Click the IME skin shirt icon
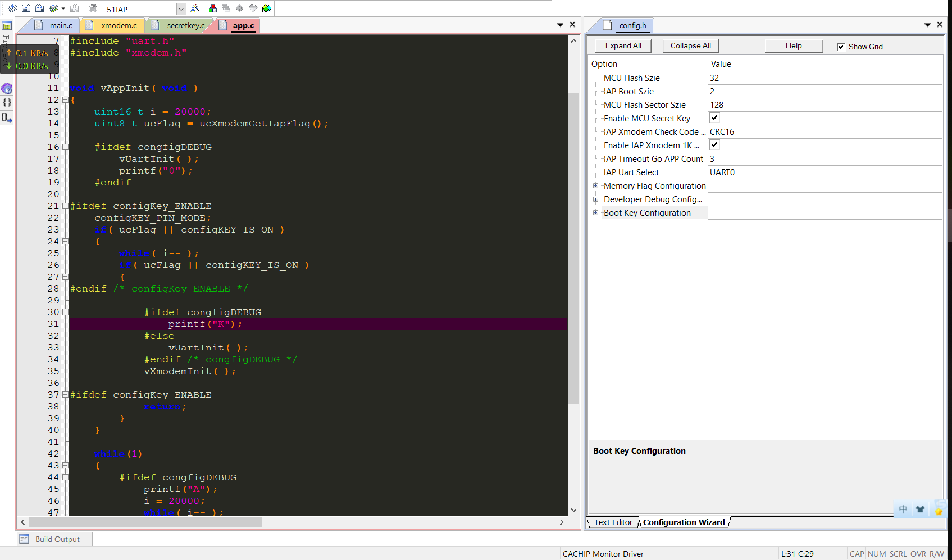Viewport: 952px width, 560px height. click(920, 509)
